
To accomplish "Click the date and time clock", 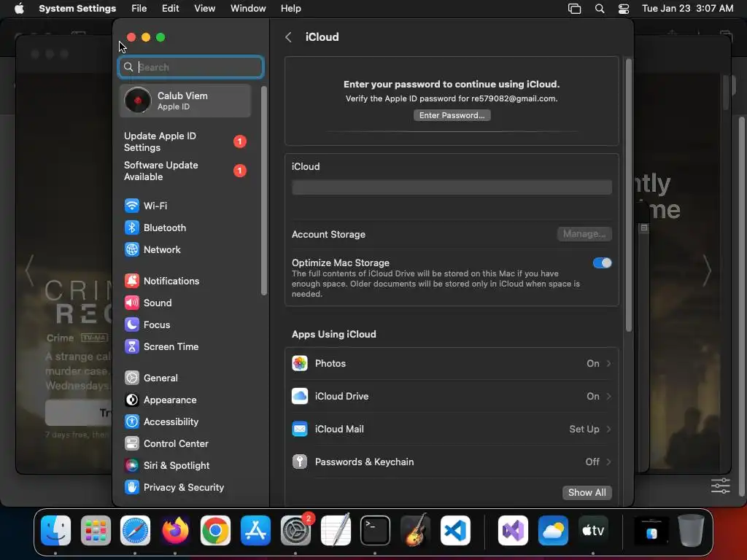I will point(687,9).
